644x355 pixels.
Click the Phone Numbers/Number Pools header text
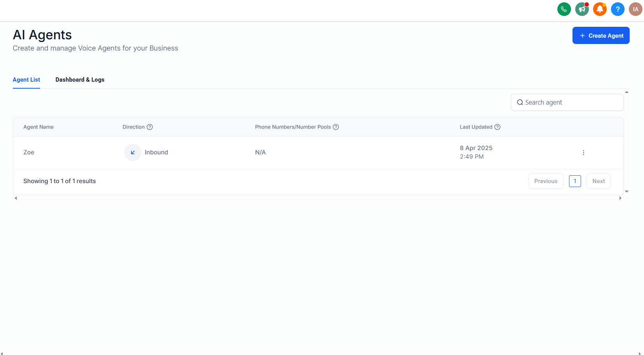point(293,127)
